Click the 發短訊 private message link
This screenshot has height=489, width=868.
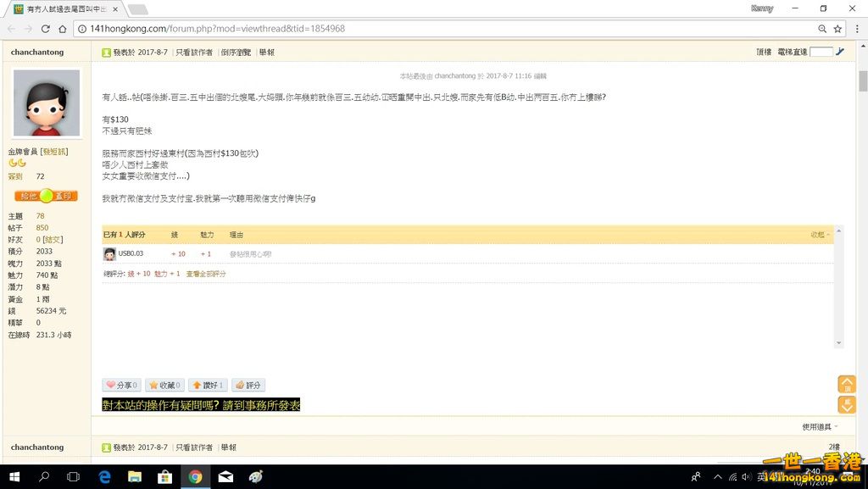[55, 151]
